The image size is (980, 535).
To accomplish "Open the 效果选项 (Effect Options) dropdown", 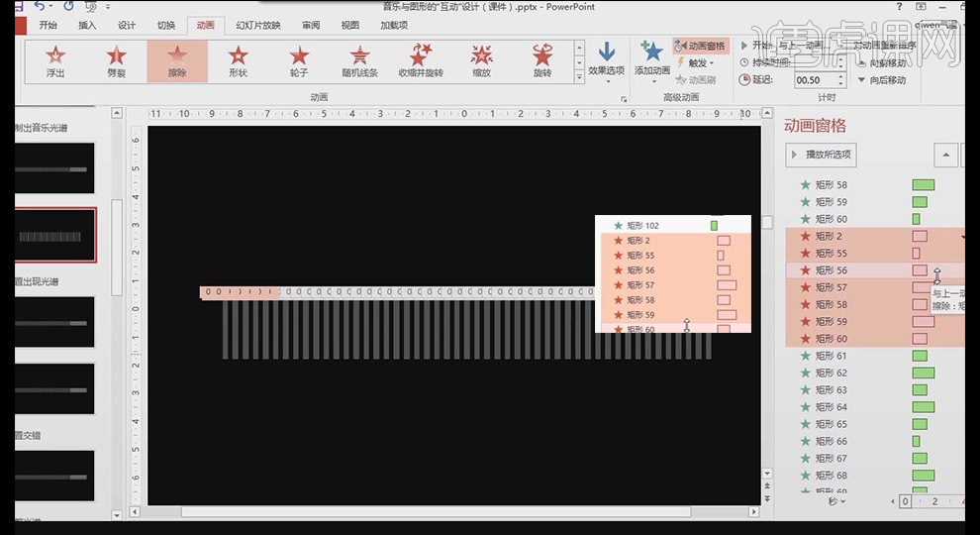I will (x=606, y=61).
